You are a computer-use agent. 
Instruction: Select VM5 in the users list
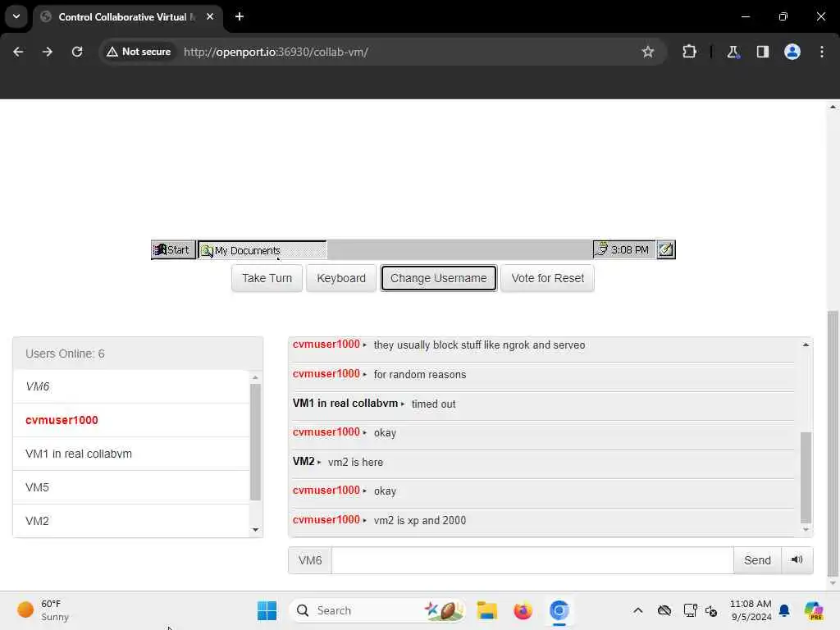131,487
